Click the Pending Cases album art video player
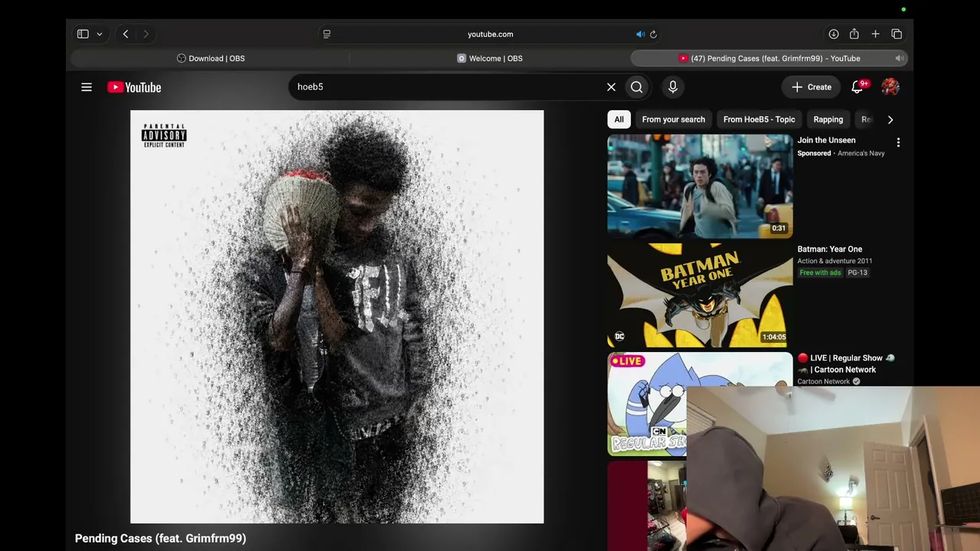The width and height of the screenshot is (980, 551). coord(337,317)
